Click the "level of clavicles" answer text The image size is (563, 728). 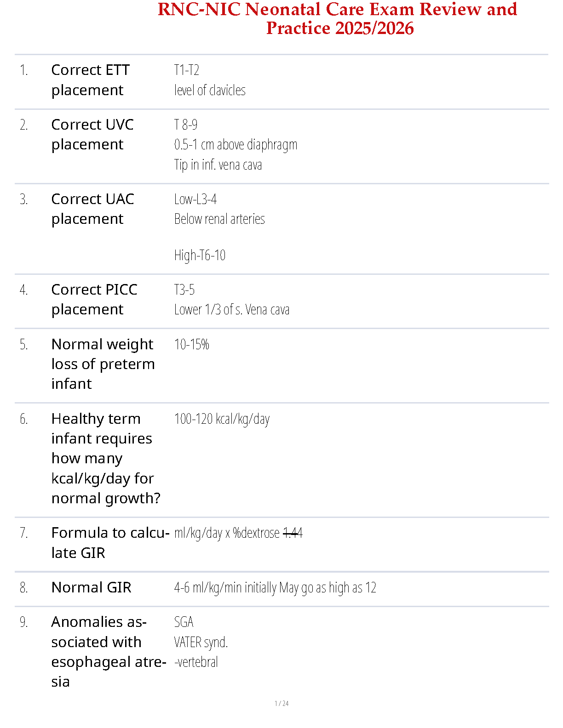[210, 91]
